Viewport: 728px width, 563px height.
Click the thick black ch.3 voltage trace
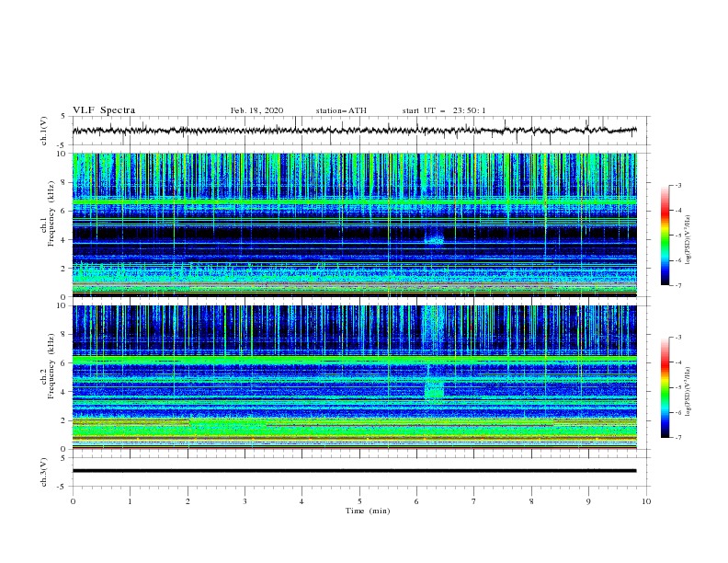pyautogui.click(x=354, y=471)
